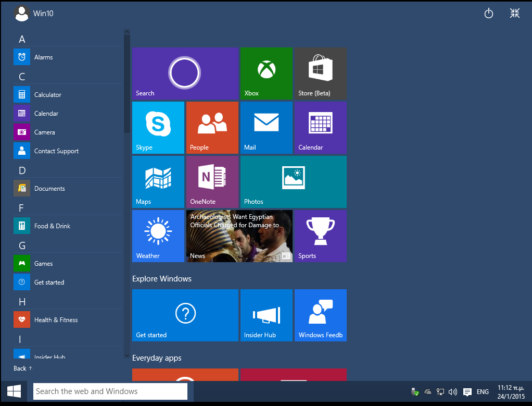
Task: Click the app list scrollbar thumb
Action: 127,84
